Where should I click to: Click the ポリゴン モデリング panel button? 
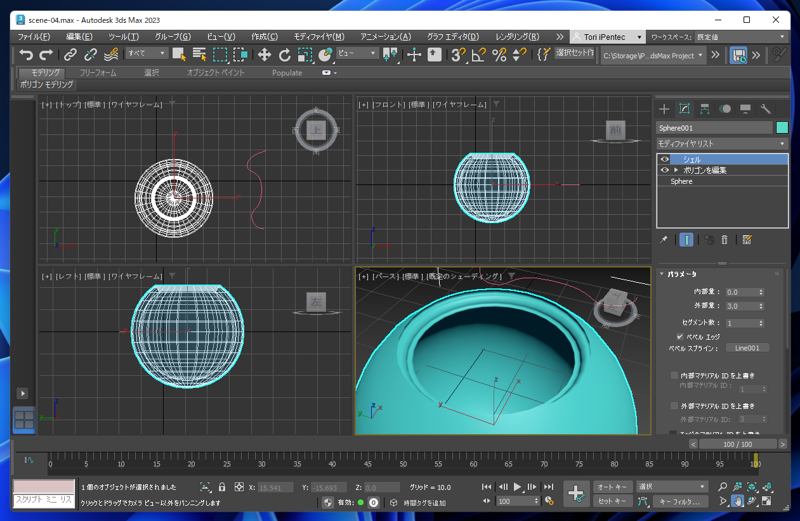(47, 85)
